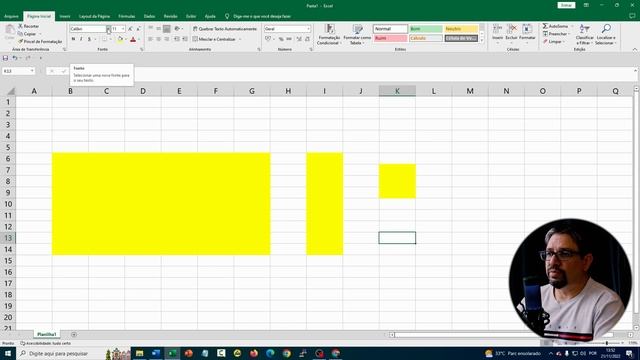Screen dimensions: 640x360
Task: Apply yellow fill with the paint bucket
Action: point(120,39)
